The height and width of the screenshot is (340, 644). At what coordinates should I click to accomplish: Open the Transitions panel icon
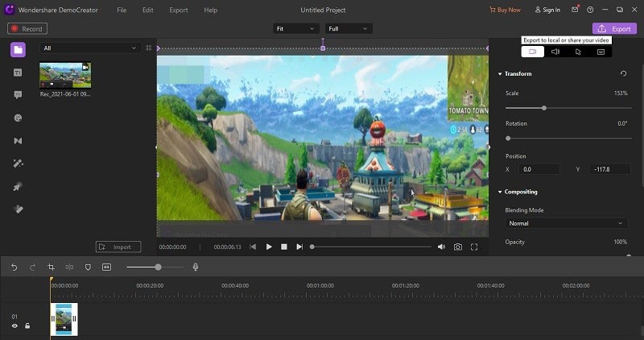tap(18, 141)
